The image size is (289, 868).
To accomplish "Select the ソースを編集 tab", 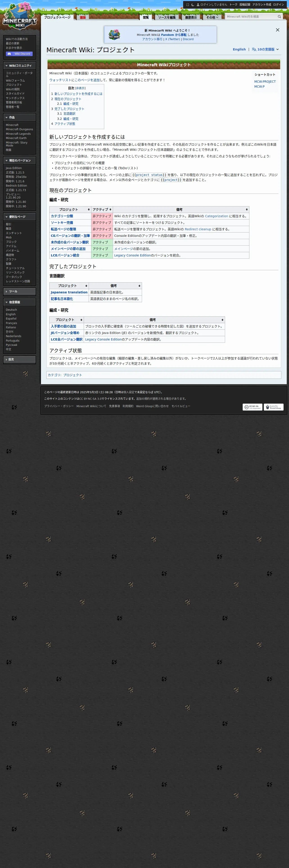I will [x=167, y=18].
